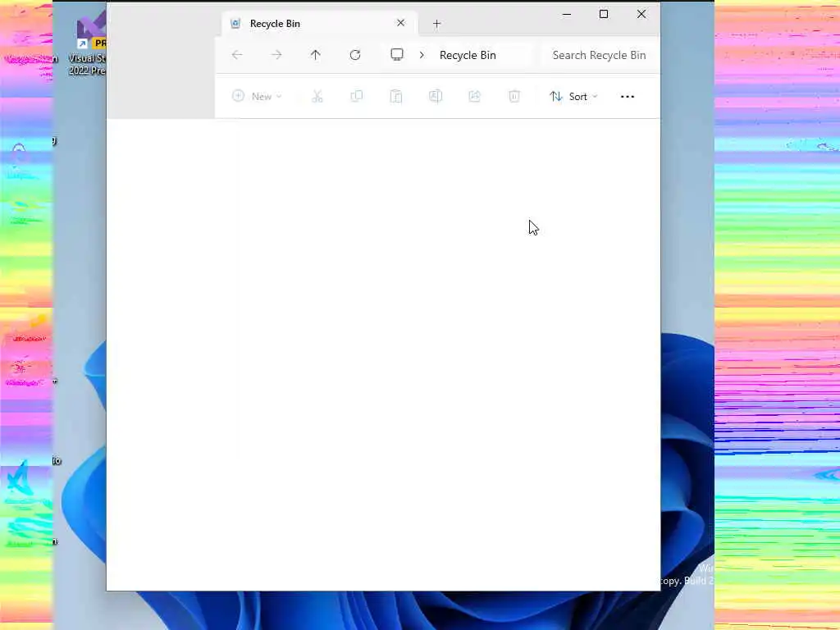Click the Paste clipboard icon
Screen dimensions: 840x630
point(396,97)
